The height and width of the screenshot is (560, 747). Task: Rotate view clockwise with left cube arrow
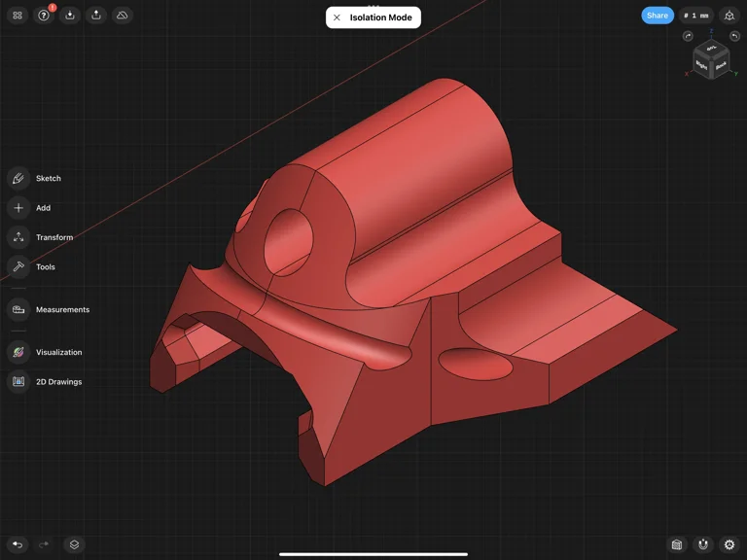pos(688,36)
